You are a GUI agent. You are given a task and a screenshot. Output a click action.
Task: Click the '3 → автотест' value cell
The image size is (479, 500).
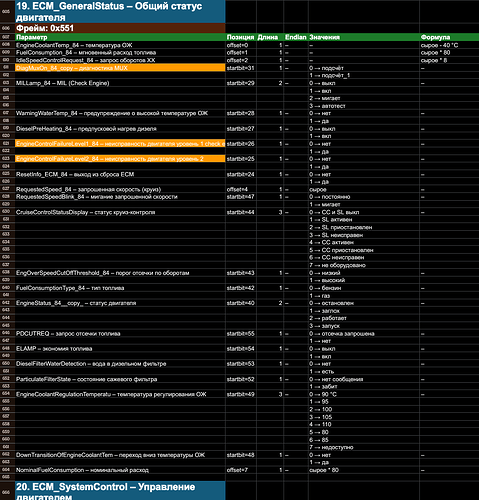[x=364, y=106]
